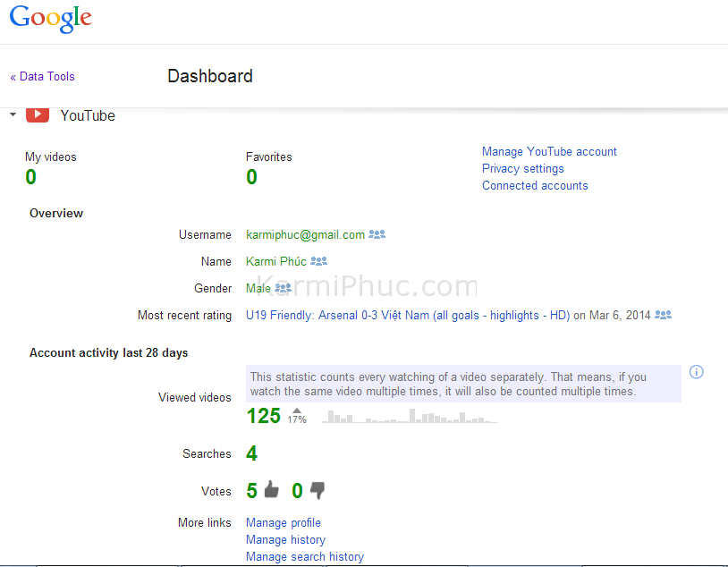This screenshot has width=728, height=567.
Task: Collapse the YouTube section arrow
Action: [13, 114]
